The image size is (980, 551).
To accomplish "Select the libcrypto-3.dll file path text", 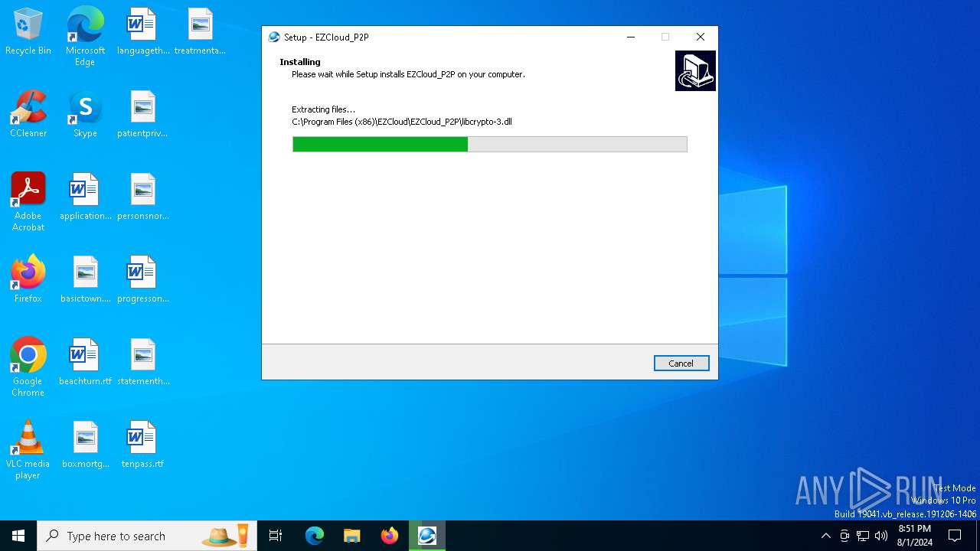I will pos(402,122).
